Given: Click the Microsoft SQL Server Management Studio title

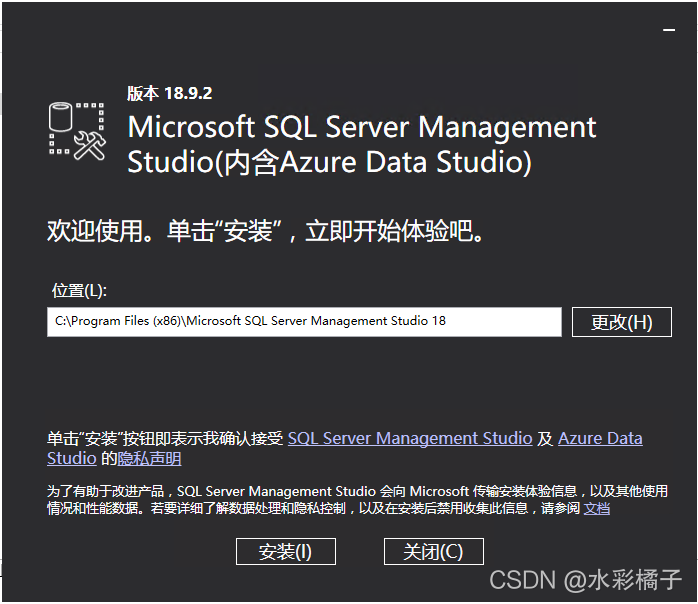Looking at the screenshot, I should pyautogui.click(x=361, y=144).
